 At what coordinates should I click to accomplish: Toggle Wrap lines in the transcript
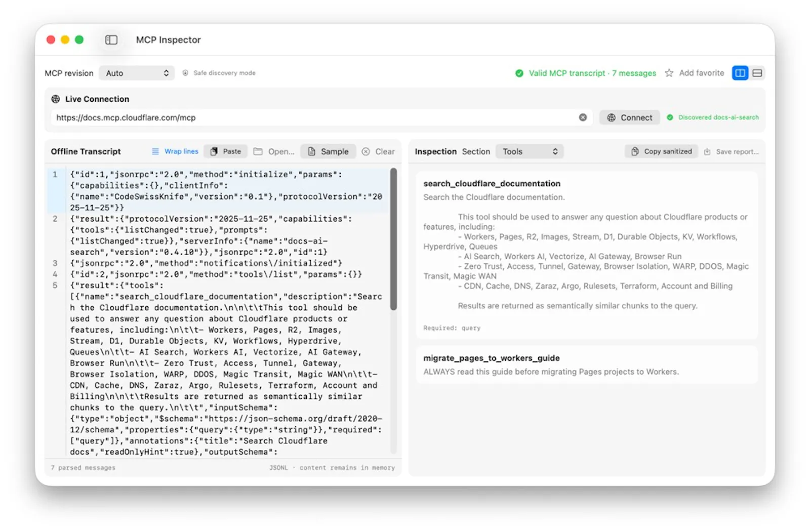click(x=175, y=151)
